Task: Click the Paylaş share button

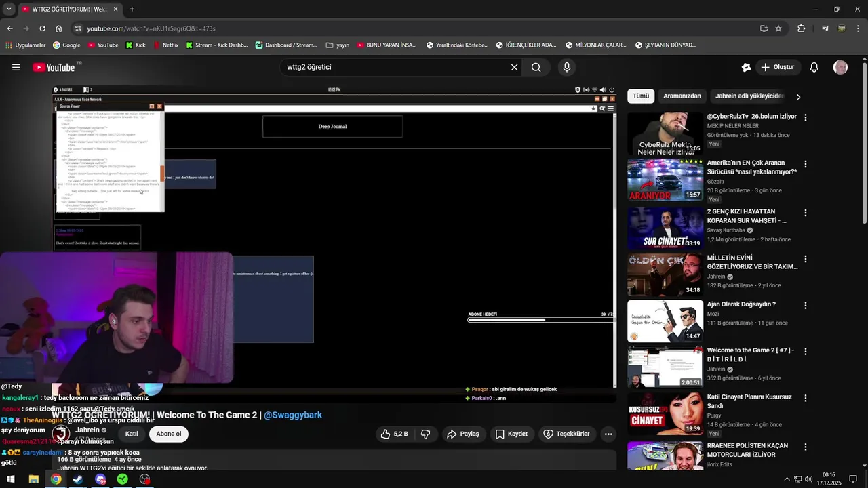Action: pyautogui.click(x=462, y=434)
